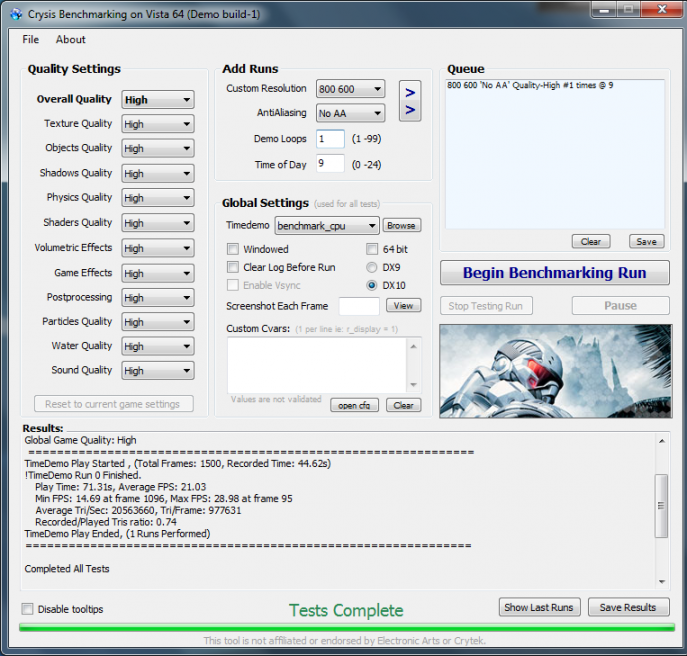Add run to queue with arrow button
This screenshot has width=687, height=656.
(x=410, y=101)
